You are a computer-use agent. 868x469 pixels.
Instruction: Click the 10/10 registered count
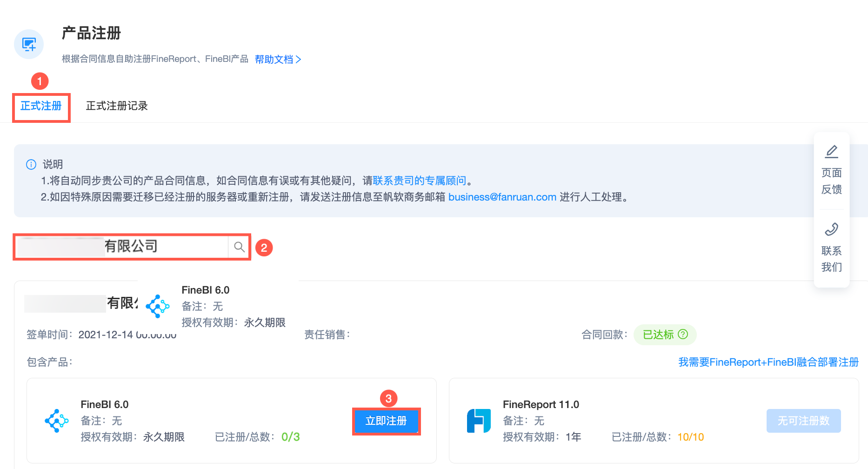(x=691, y=437)
